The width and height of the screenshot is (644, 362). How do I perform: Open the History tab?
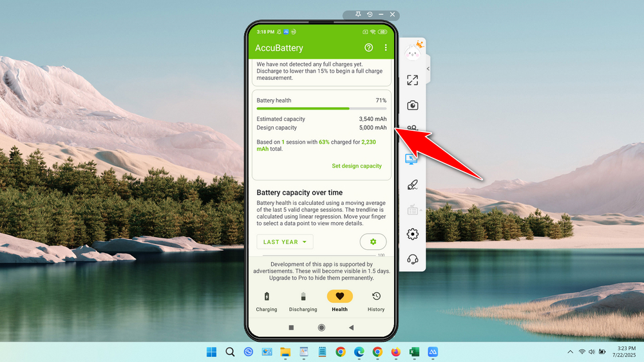(x=376, y=301)
